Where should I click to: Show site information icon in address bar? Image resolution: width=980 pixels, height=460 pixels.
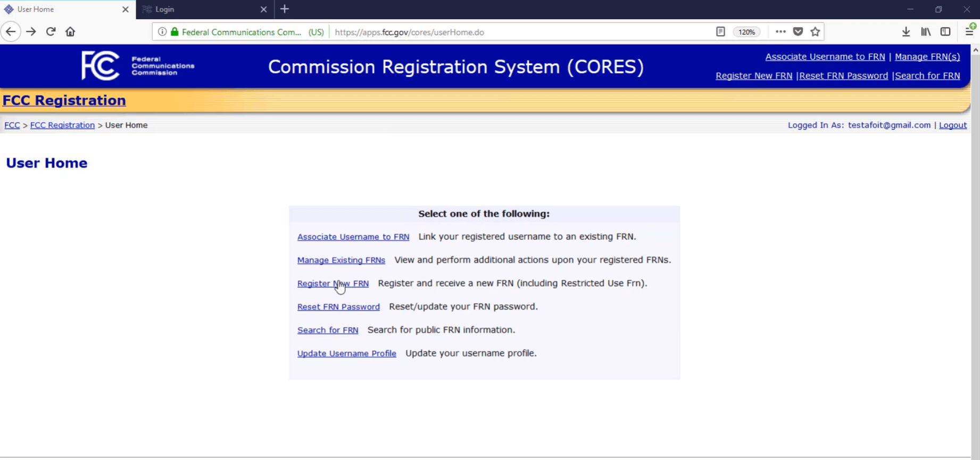pos(162,32)
